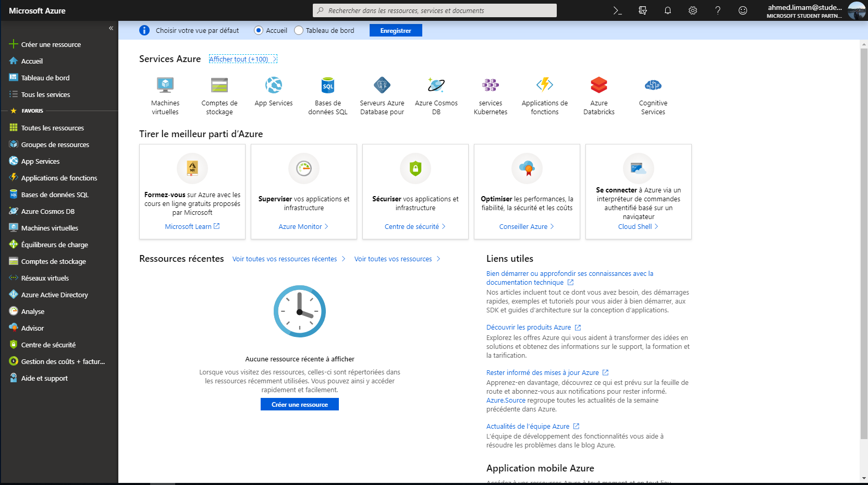Open Azure Cosmos DB service tile
Screen dimensions: 868x485
[436, 96]
